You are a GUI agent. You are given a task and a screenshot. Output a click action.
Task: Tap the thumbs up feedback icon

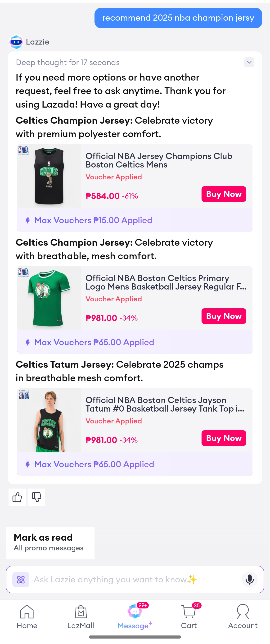click(17, 497)
